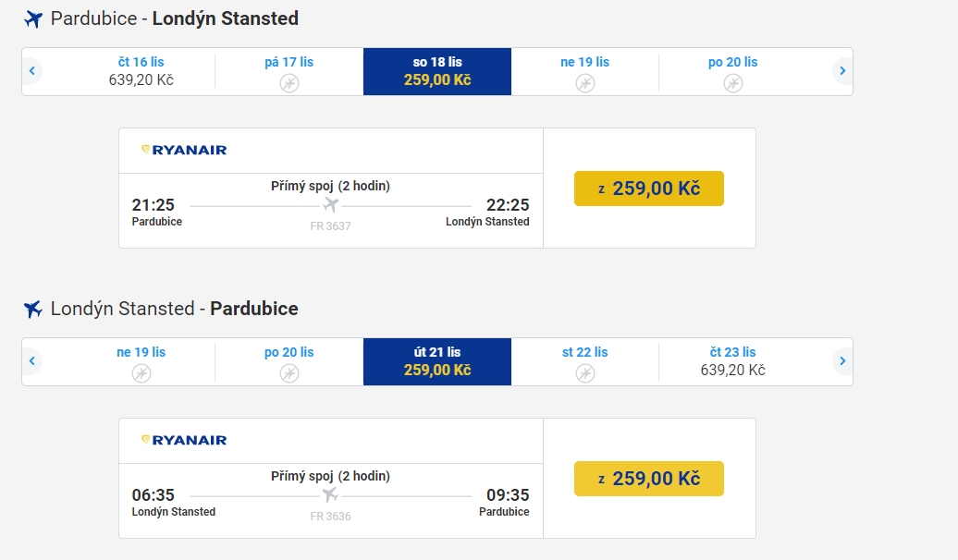Select po 20 lis outbound date tab

[x=732, y=71]
